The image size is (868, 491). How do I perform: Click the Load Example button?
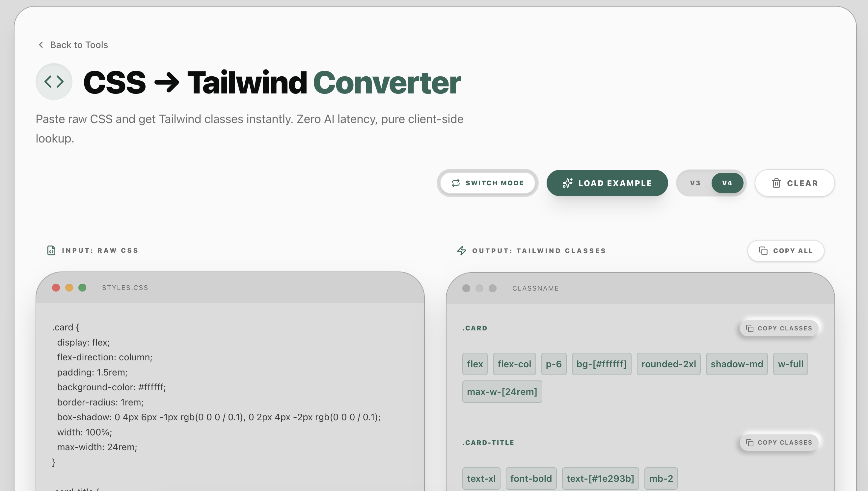coord(607,183)
